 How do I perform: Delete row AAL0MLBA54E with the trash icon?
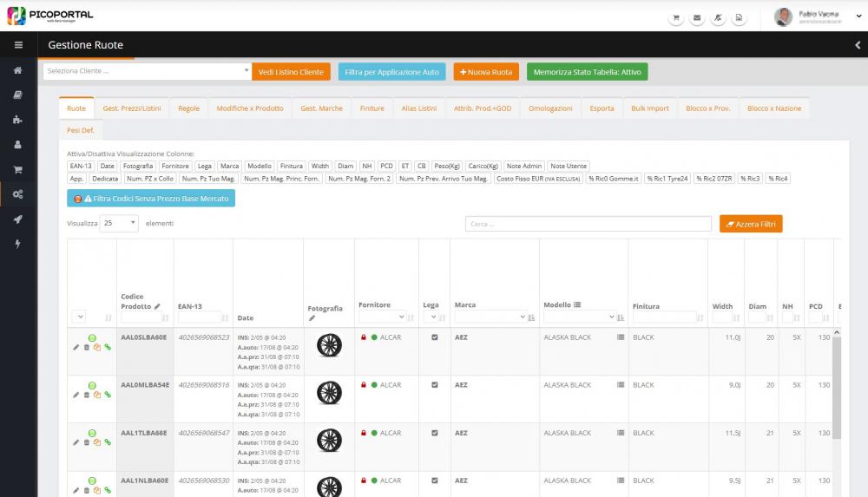(86, 396)
